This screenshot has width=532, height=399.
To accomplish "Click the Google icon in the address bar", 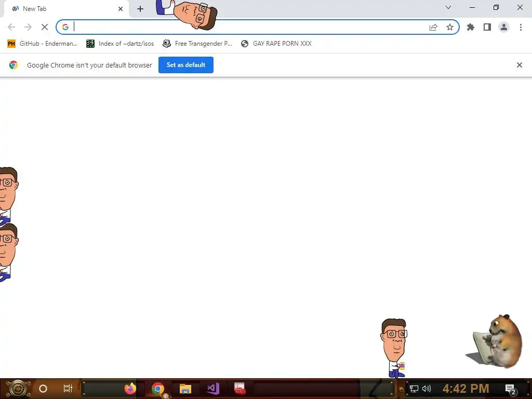I will (65, 27).
